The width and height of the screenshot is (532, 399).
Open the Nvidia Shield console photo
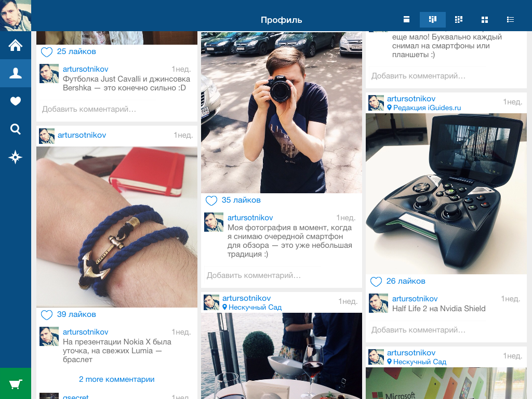click(446, 194)
